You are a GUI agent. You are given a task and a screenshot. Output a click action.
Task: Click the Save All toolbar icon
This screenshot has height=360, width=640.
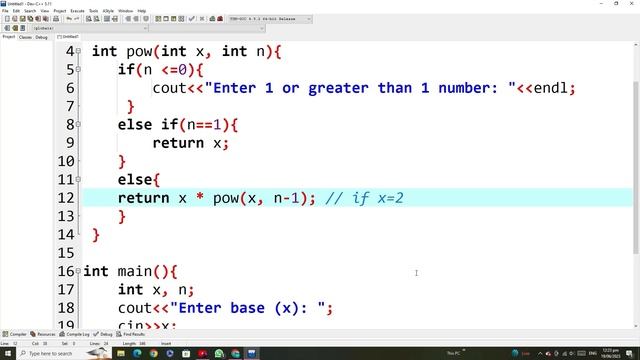pos(30,19)
